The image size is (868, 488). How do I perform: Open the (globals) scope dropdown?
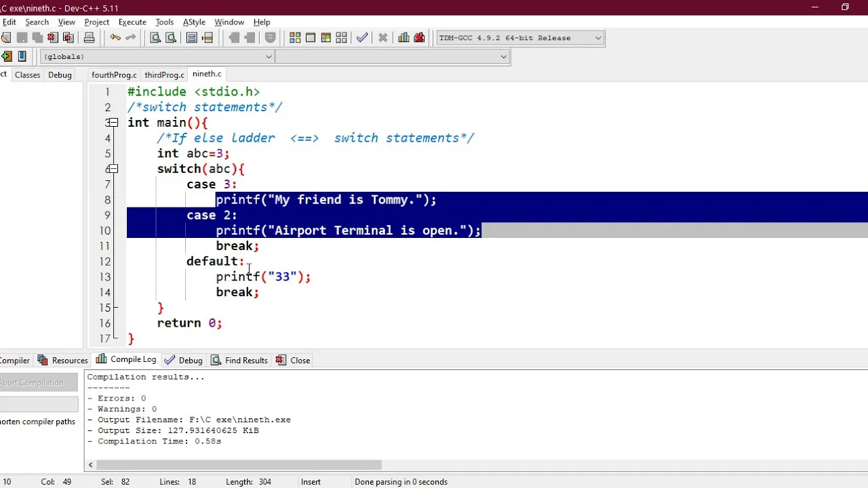click(157, 56)
